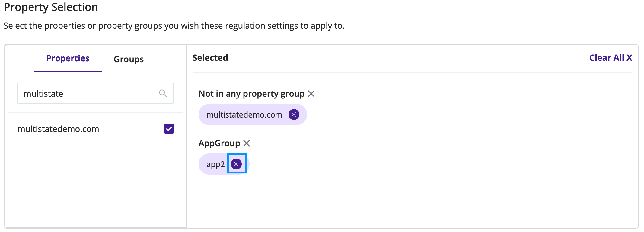Image resolution: width=644 pixels, height=232 pixels.
Task: Clear all selected properties
Action: pos(611,58)
